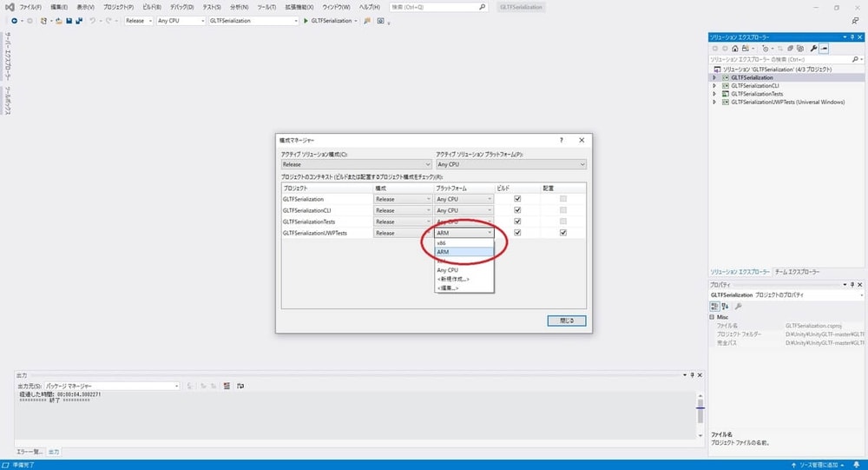Click the Find in Files toolbar icon
Image resolution: width=868 pixels, height=470 pixels.
tap(367, 21)
